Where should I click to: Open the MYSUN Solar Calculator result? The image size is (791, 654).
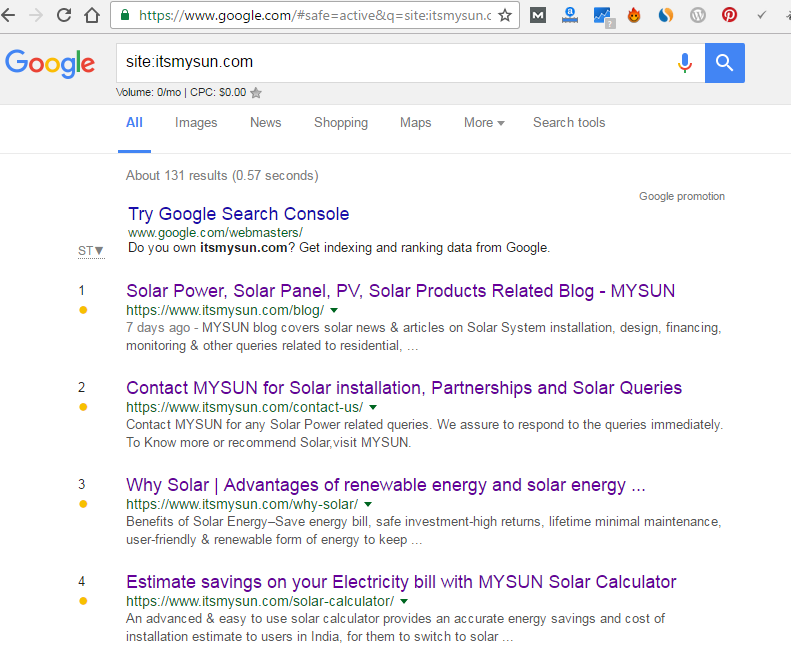pyautogui.click(x=401, y=582)
